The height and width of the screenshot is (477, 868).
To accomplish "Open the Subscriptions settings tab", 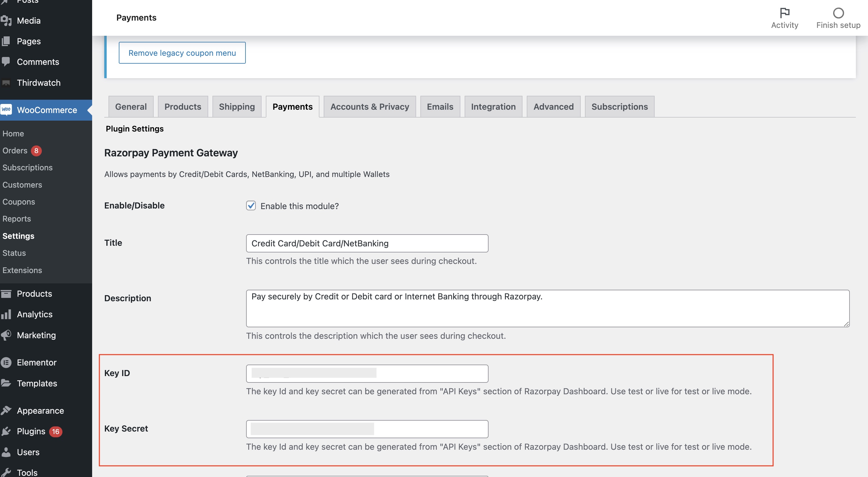I will coord(619,106).
